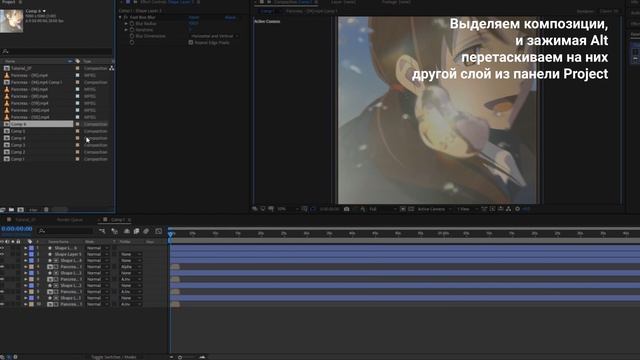Image resolution: width=640 pixels, height=360 pixels.
Task: Toggle stopwatch for Iterations
Action: tap(132, 30)
